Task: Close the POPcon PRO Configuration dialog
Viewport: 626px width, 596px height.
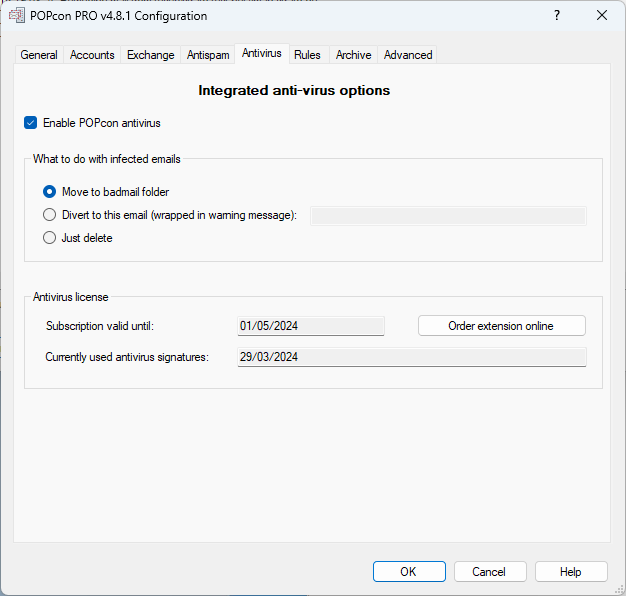Action: (x=602, y=16)
